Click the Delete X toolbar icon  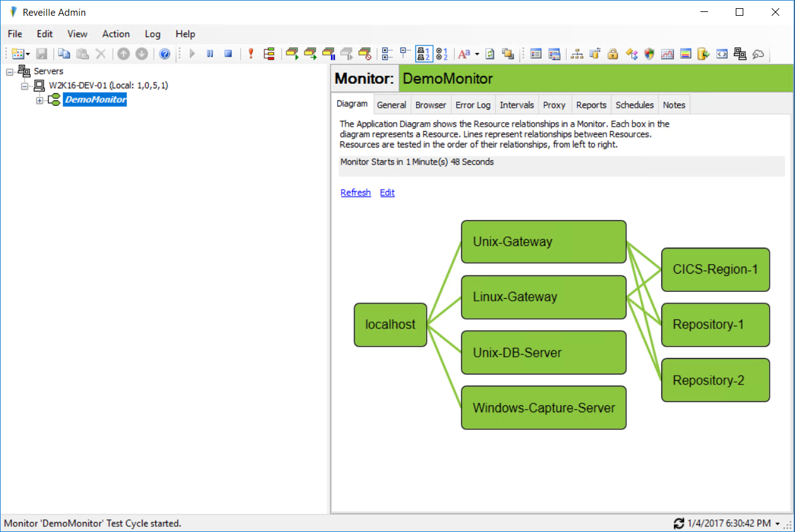point(100,54)
